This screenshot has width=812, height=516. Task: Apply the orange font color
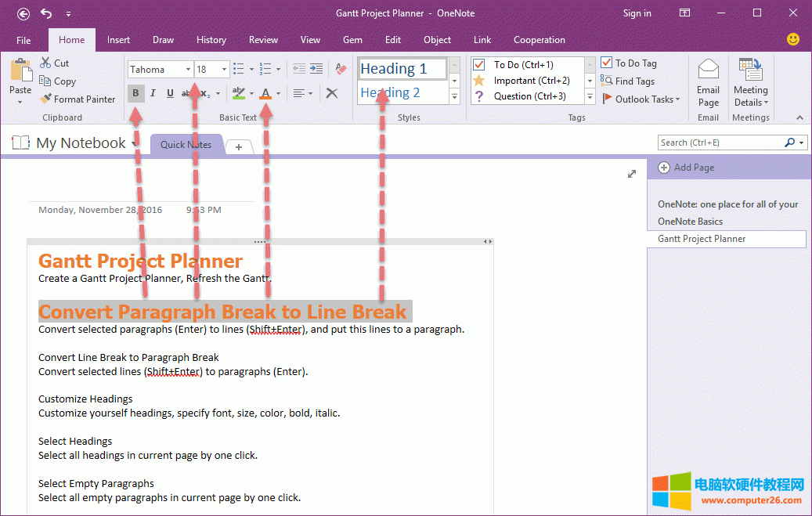[x=265, y=93]
